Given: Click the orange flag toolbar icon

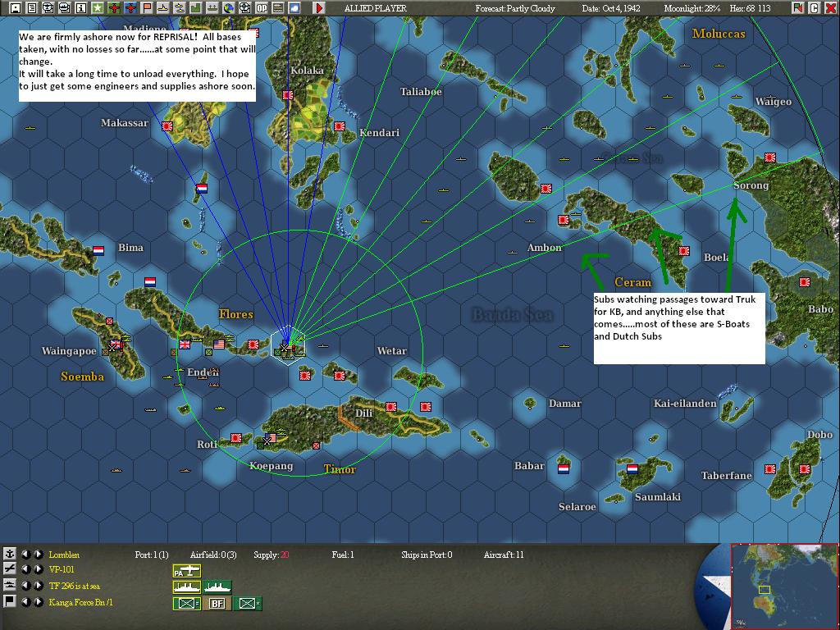Looking at the screenshot, I should (x=146, y=7).
